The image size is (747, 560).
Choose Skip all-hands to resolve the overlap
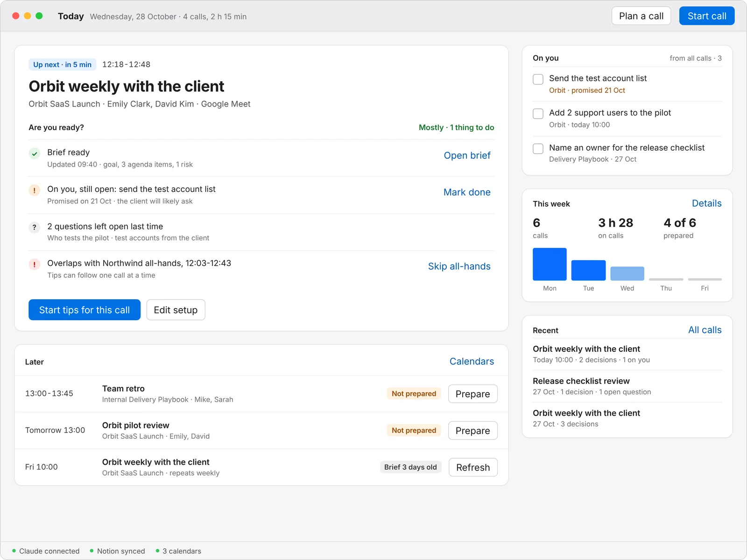point(459,266)
